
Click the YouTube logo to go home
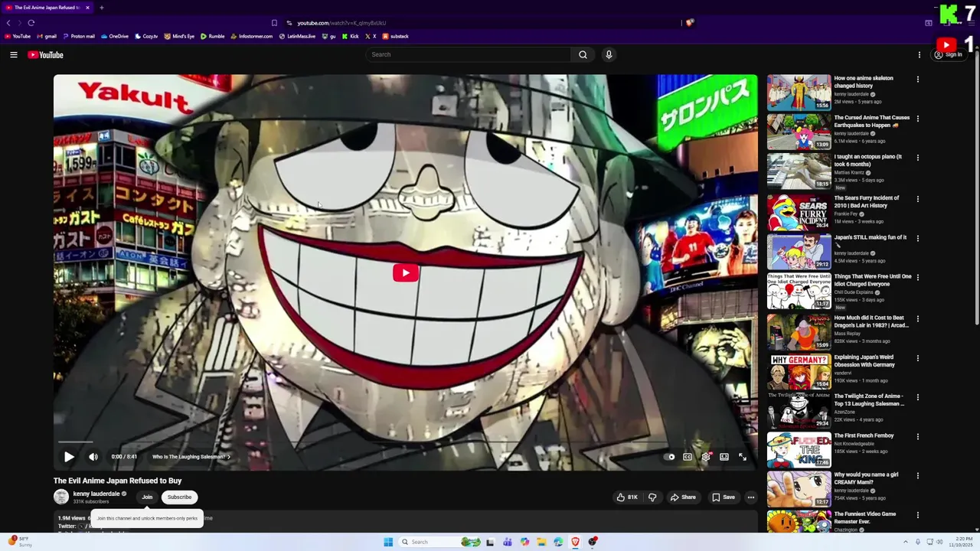click(45, 54)
